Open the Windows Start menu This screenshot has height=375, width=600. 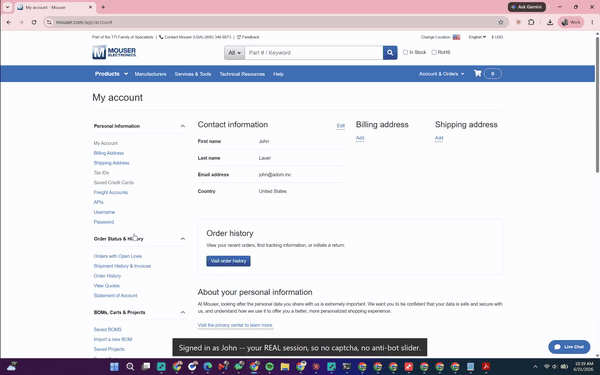[114, 367]
